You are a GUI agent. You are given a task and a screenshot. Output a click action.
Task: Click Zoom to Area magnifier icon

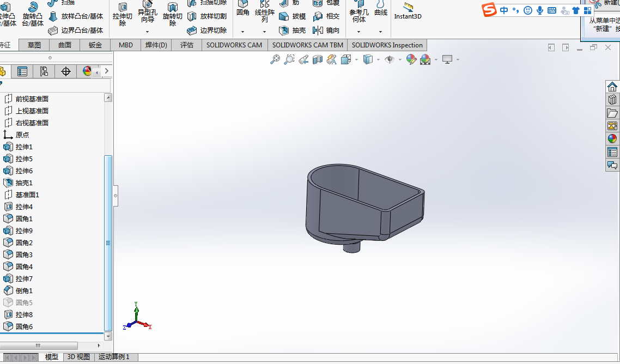[289, 59]
